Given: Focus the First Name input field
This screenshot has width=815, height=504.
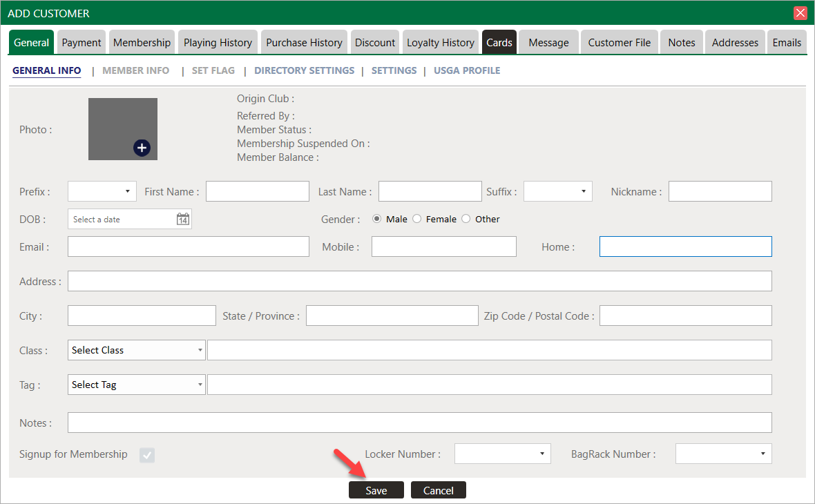Looking at the screenshot, I should click(257, 191).
